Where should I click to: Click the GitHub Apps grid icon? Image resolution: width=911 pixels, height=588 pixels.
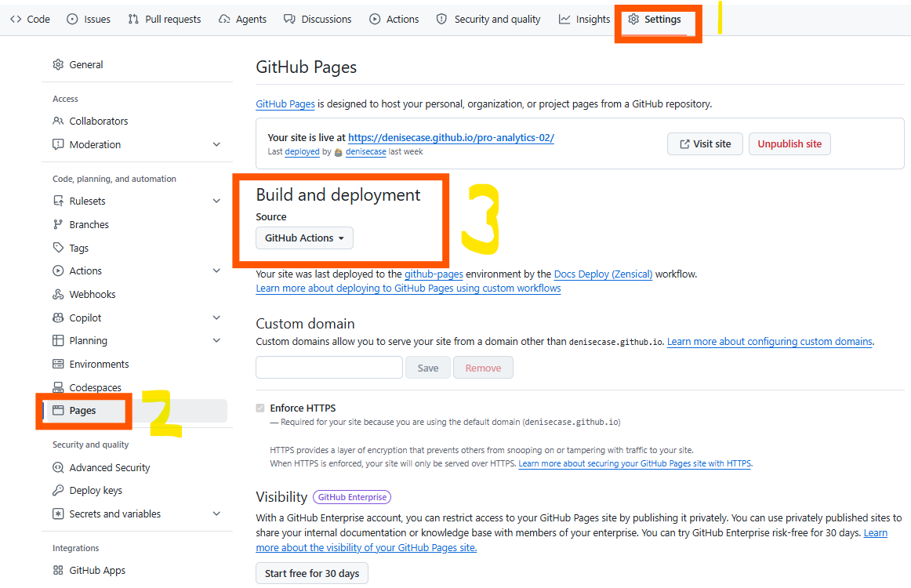[58, 570]
